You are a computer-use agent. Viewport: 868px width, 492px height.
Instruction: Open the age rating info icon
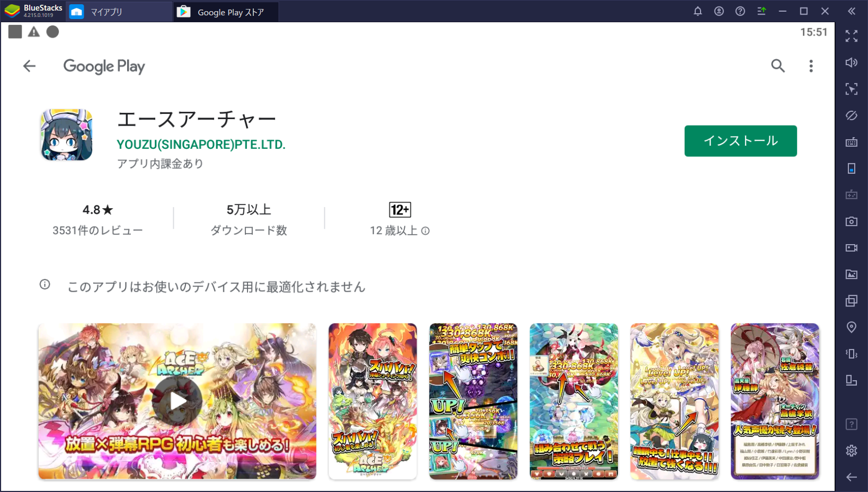click(x=425, y=231)
